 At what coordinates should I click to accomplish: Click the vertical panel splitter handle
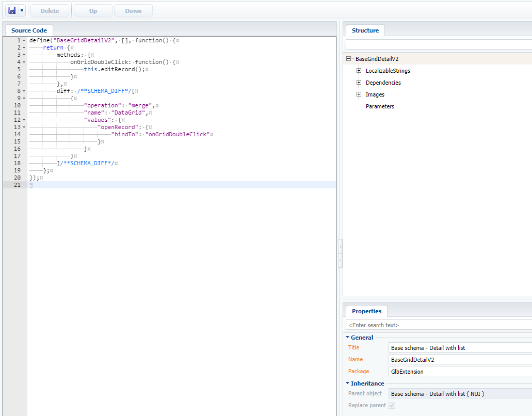coord(340,253)
